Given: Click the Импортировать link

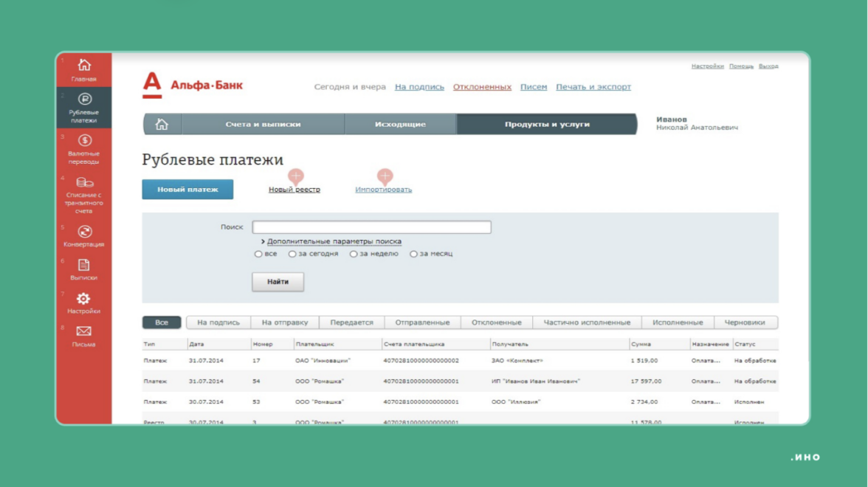Looking at the screenshot, I should [x=383, y=190].
